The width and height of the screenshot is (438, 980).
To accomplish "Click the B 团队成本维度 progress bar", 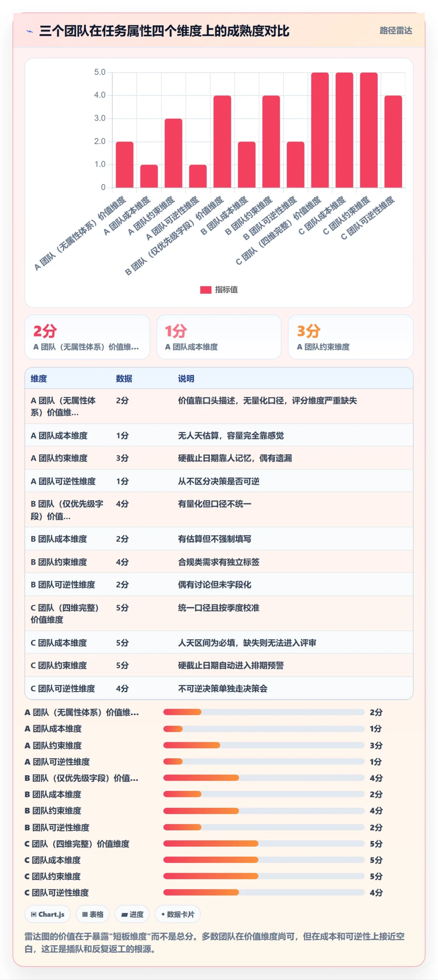I will [x=264, y=794].
